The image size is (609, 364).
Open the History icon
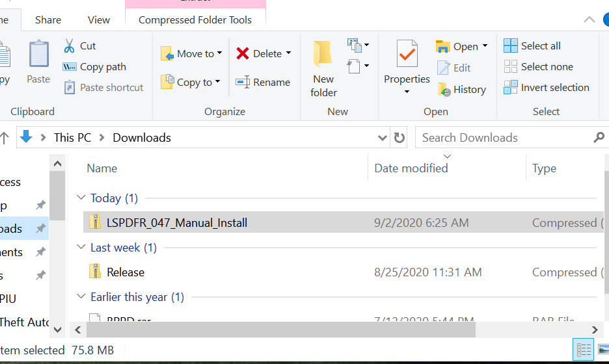click(x=444, y=90)
